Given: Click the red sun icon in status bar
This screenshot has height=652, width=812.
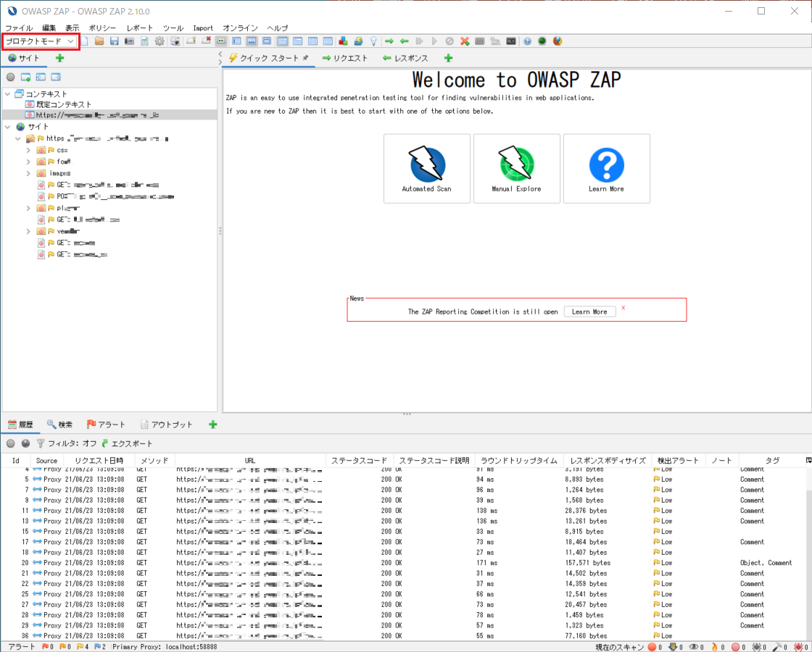Looking at the screenshot, I should click(x=652, y=647).
